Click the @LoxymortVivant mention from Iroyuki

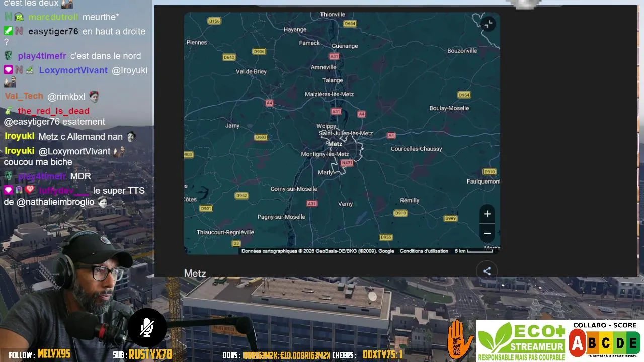click(x=74, y=151)
